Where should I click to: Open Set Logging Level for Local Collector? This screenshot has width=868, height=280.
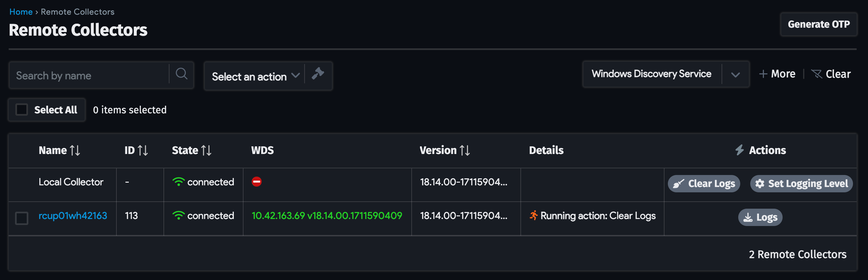[801, 184]
